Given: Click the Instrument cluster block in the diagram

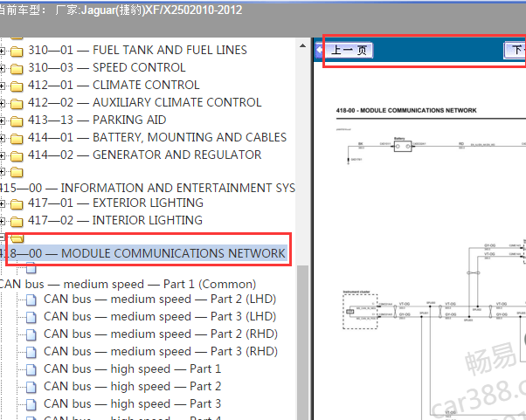Looking at the screenshot, I should pyautogui.click(x=360, y=312).
